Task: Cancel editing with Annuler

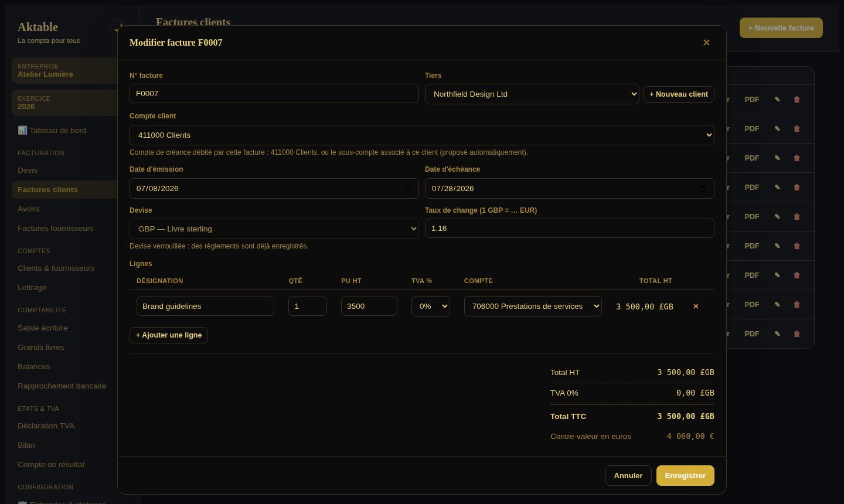Action: [x=628, y=475]
